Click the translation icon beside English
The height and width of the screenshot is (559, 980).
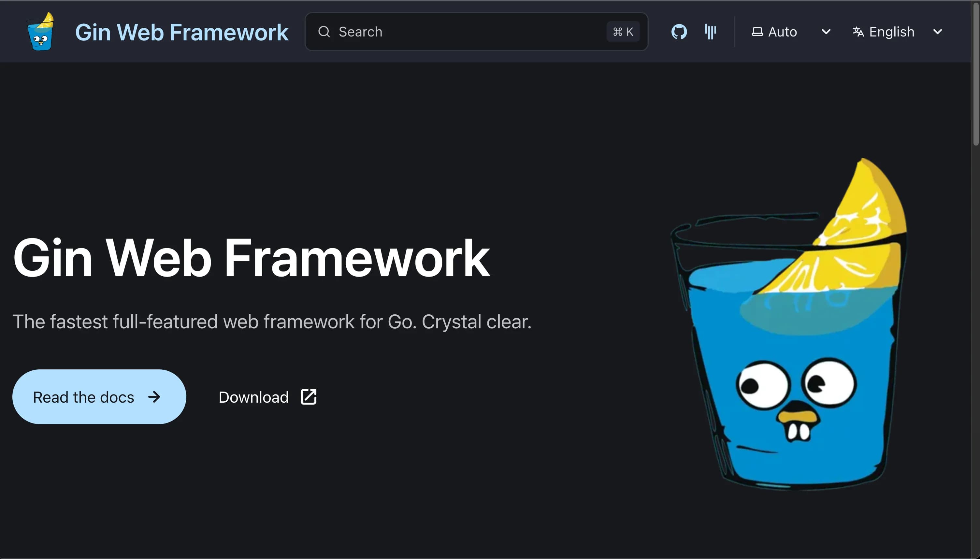click(859, 32)
